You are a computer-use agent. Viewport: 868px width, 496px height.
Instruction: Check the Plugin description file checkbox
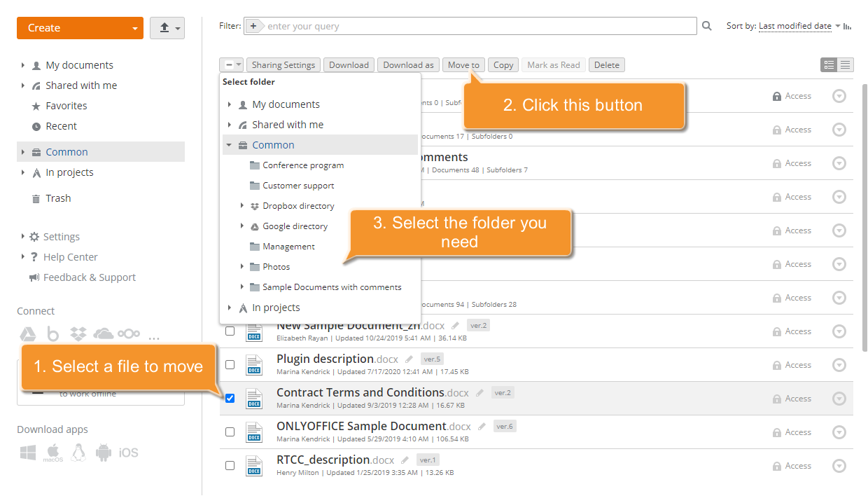click(x=230, y=364)
